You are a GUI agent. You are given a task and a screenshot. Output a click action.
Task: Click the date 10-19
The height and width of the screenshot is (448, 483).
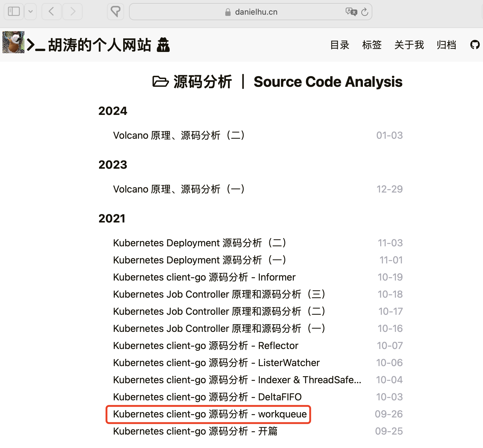tap(390, 277)
